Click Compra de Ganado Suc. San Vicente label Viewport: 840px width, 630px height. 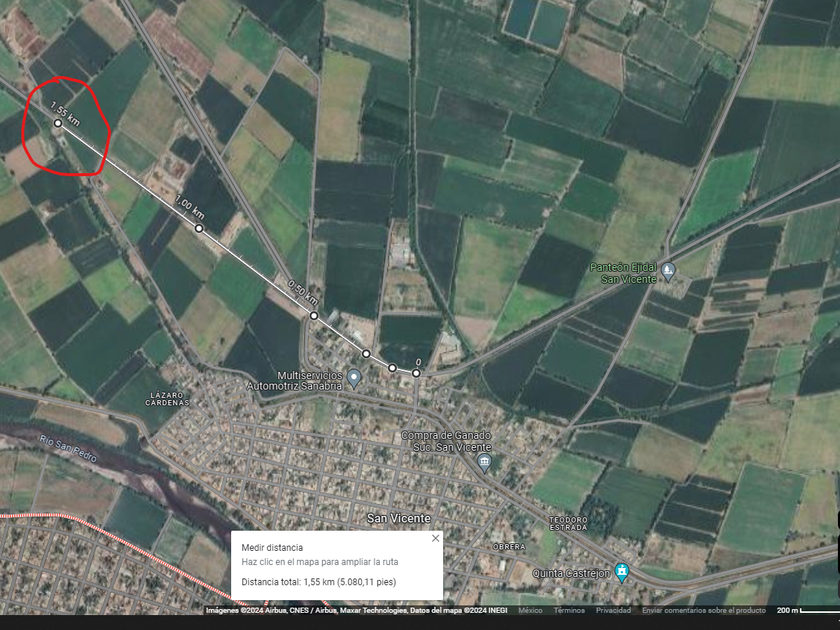446,441
